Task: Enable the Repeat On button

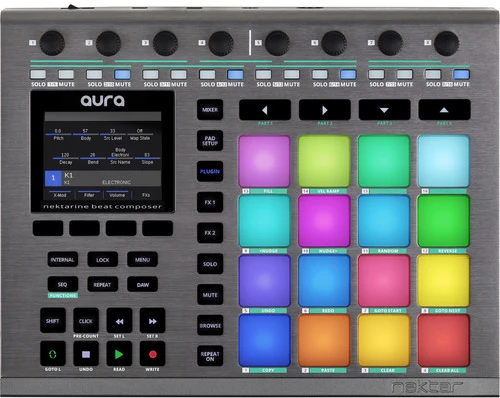Action: coord(210,356)
